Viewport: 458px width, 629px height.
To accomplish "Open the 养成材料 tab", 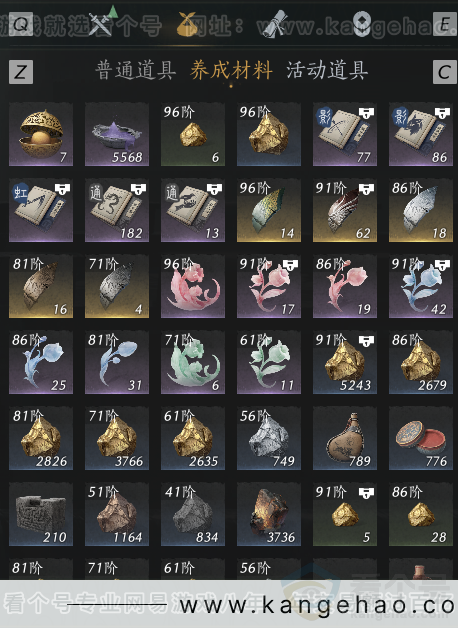I will tap(231, 71).
